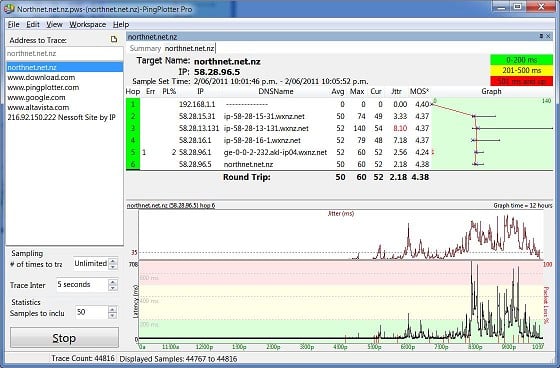Click IP 192.168.1.1 in hop table
Viewport: 560px width, 368px height.
(197, 104)
